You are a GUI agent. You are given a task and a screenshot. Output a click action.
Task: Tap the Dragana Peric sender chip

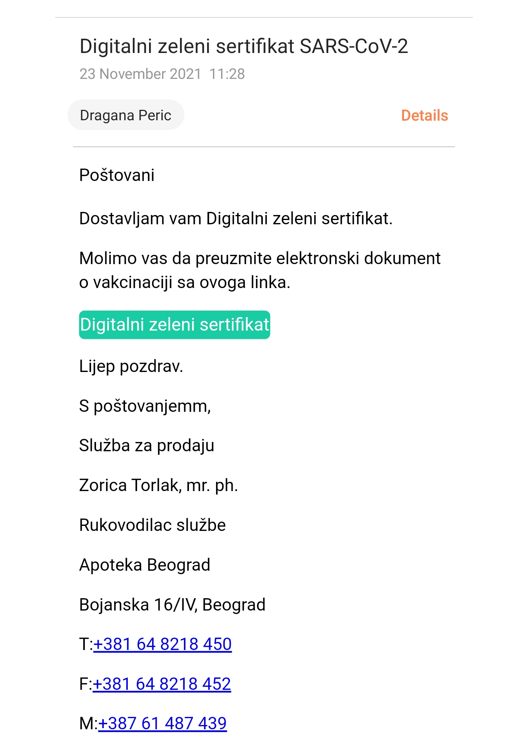(126, 115)
